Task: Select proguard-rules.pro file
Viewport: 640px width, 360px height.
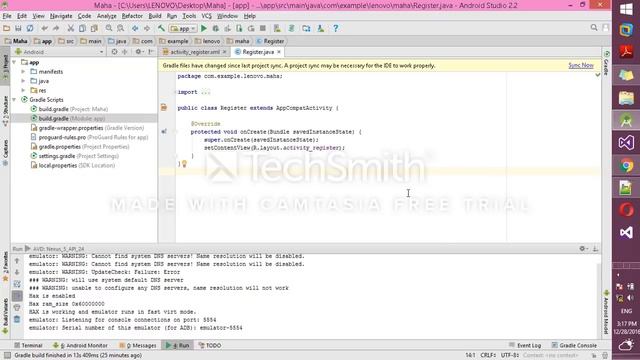Action: [x=89, y=138]
